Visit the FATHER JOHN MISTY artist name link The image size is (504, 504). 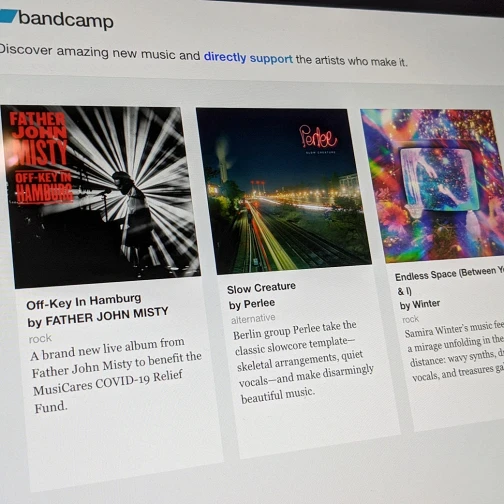(107, 316)
